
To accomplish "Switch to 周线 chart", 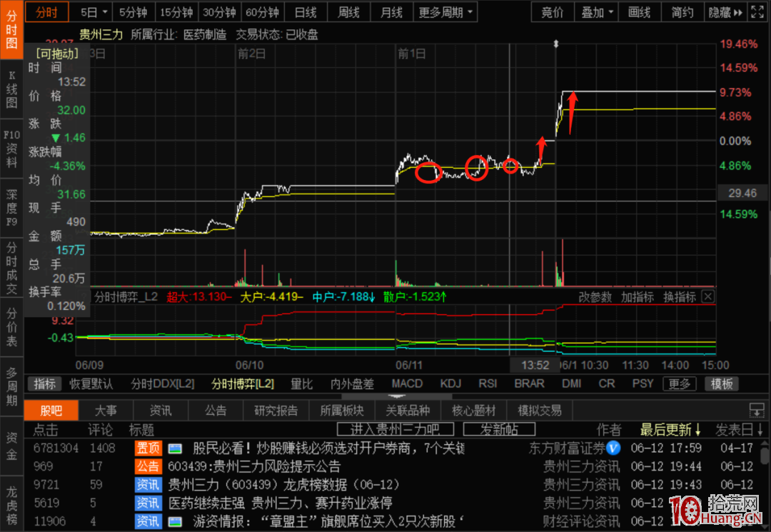I will 348,12.
